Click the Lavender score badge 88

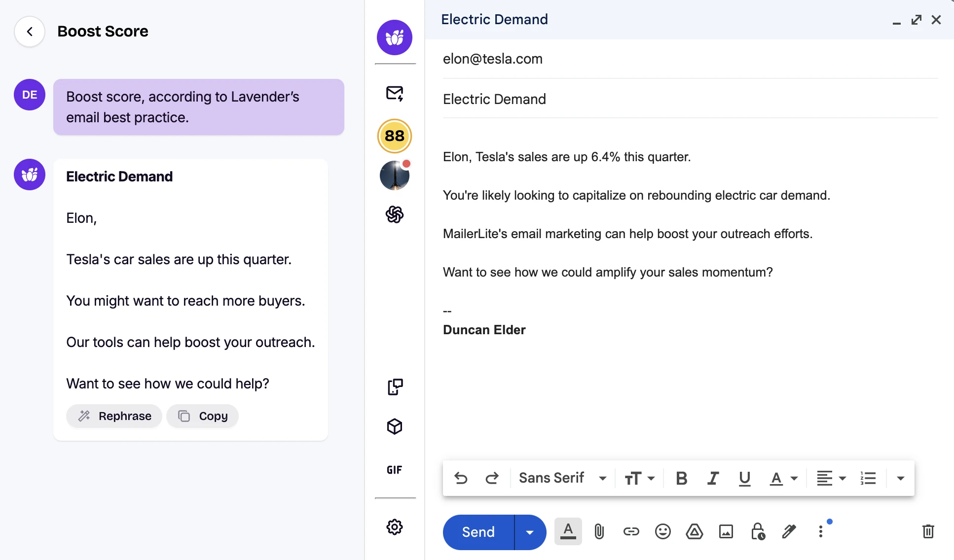(394, 136)
